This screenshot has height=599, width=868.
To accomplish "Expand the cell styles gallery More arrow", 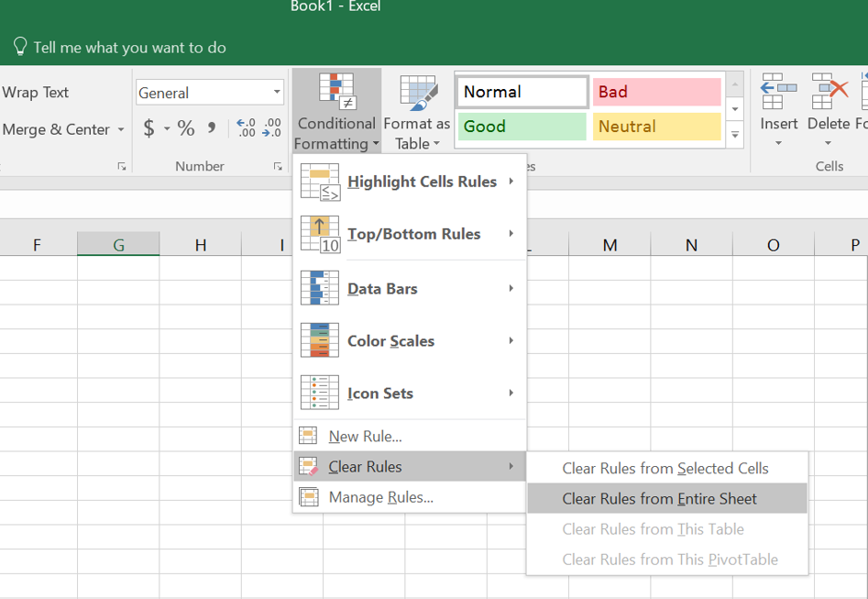I will 734,135.
